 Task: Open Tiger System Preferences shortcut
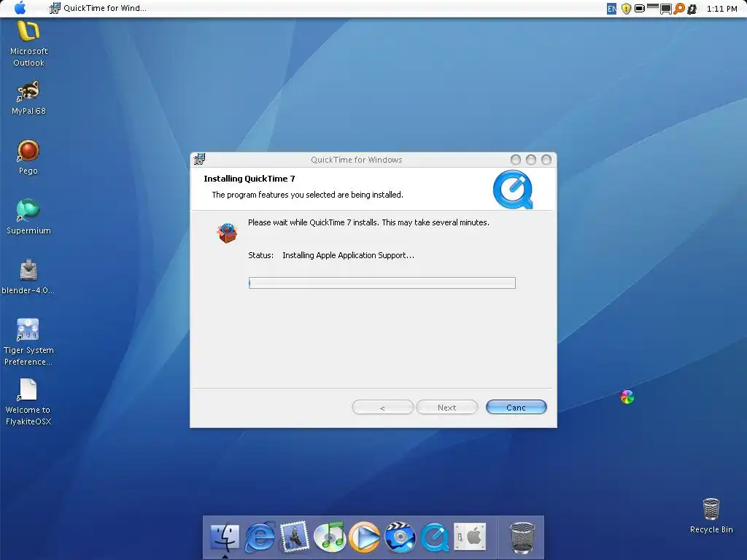click(x=28, y=342)
